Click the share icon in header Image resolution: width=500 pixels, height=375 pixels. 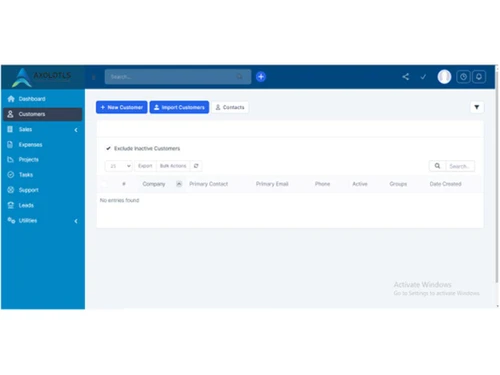point(406,77)
